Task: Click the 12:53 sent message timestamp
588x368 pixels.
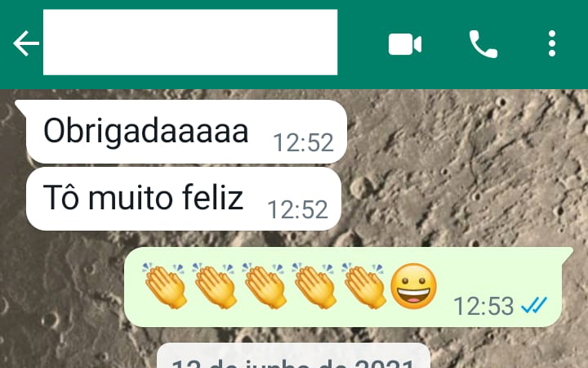Action: pyautogui.click(x=483, y=306)
